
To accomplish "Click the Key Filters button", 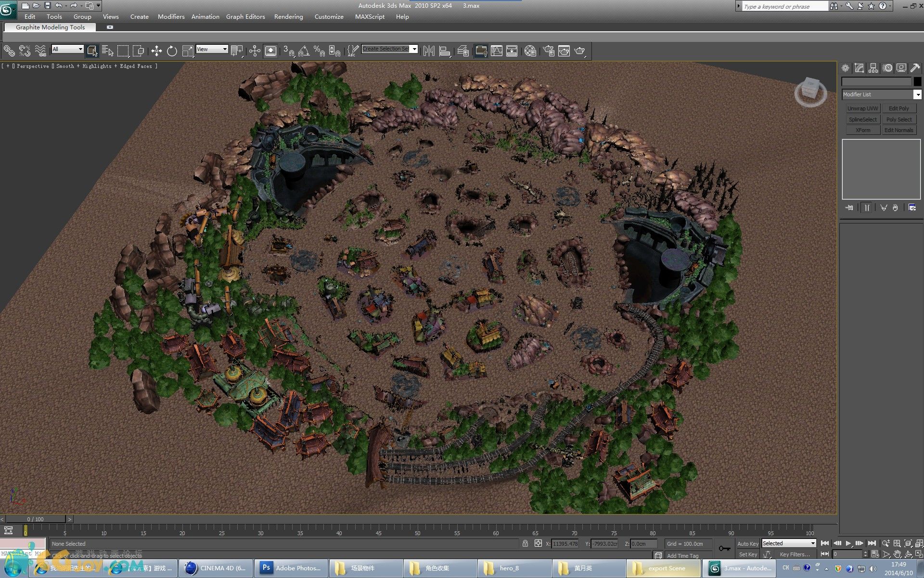I will point(795,554).
